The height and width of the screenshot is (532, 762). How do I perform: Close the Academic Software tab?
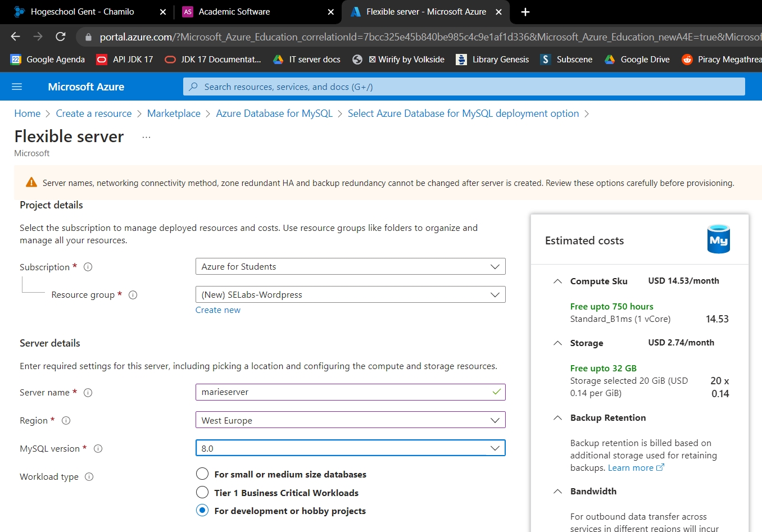tap(331, 12)
